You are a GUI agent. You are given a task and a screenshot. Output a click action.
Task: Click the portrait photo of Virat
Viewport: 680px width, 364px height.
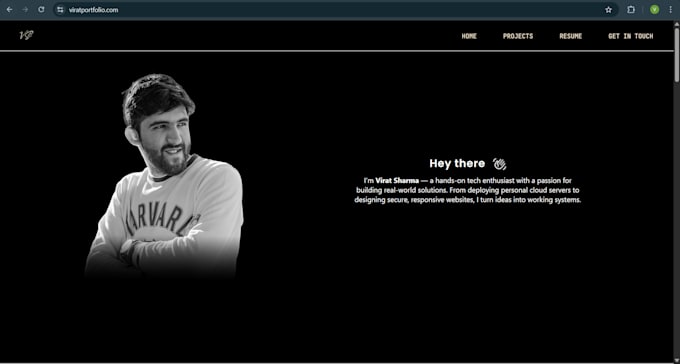click(164, 176)
